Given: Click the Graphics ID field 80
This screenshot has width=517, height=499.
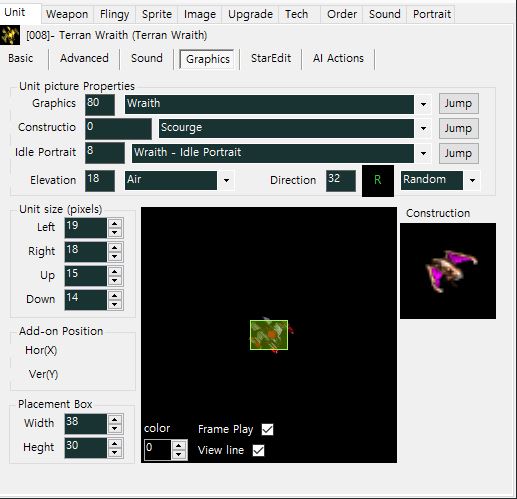Looking at the screenshot, I should pos(100,105).
